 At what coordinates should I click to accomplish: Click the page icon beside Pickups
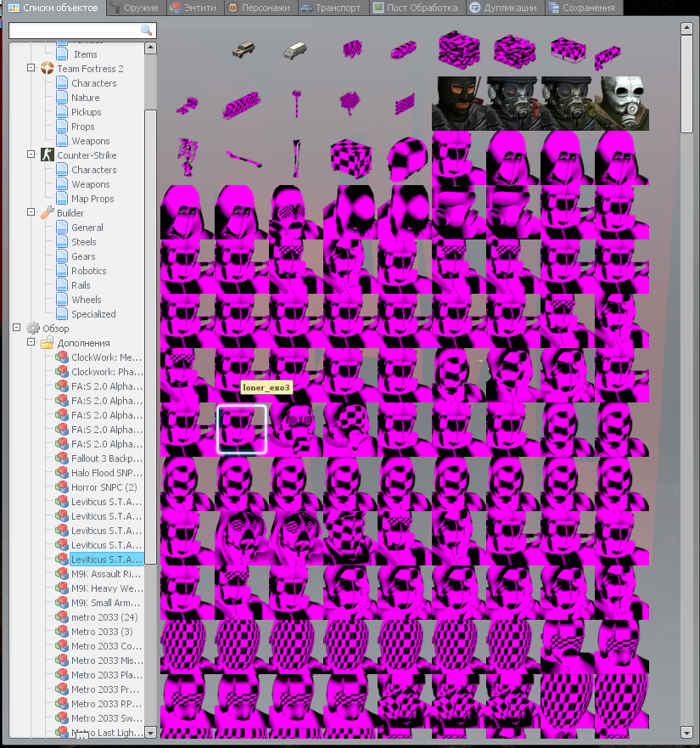(61, 111)
